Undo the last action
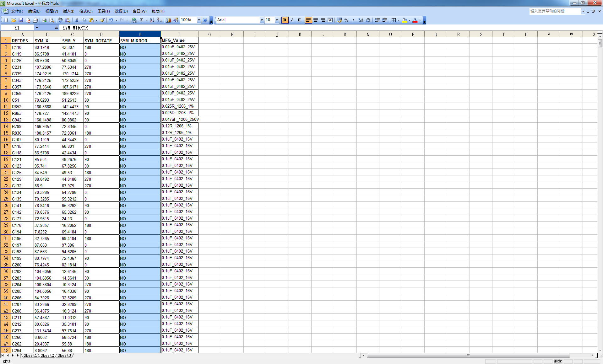 click(111, 20)
